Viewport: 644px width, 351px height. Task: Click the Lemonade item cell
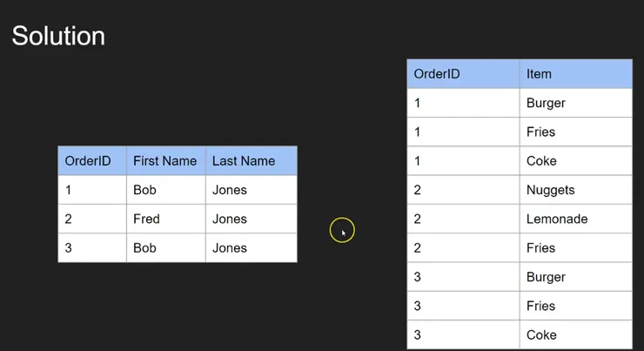[557, 219]
